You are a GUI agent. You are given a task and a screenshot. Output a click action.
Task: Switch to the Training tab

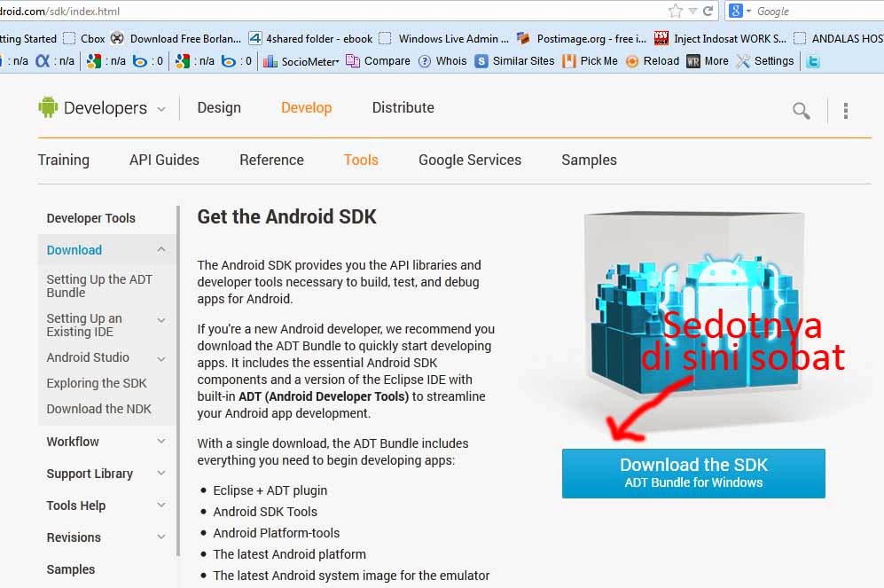(x=63, y=161)
